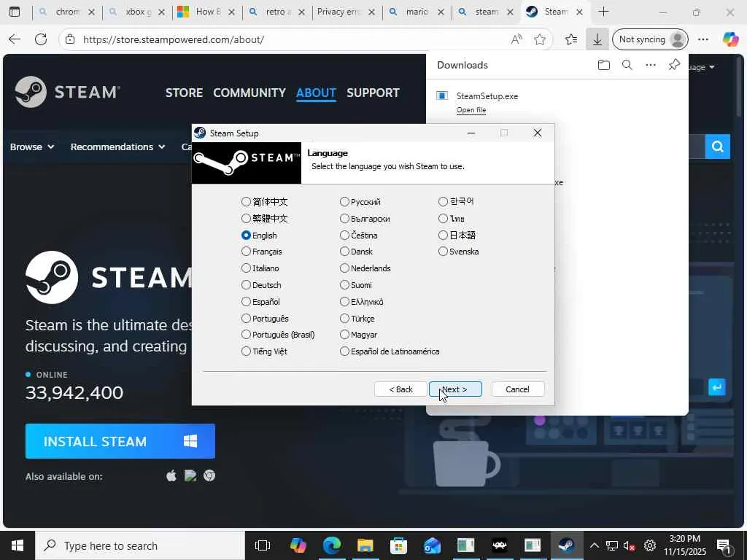Cancel the Steam Setup installer
The image size is (747, 560).
(517, 389)
